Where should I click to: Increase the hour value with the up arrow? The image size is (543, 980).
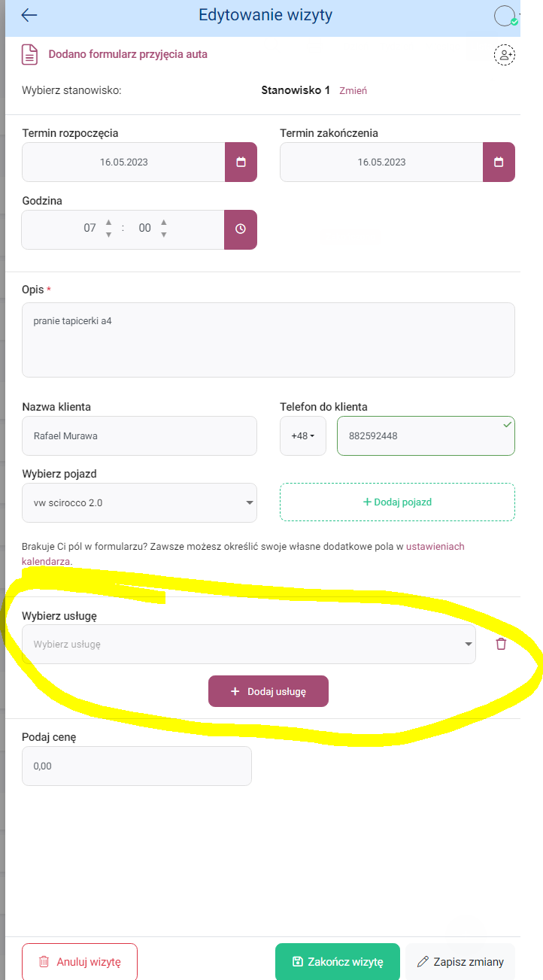click(108, 222)
